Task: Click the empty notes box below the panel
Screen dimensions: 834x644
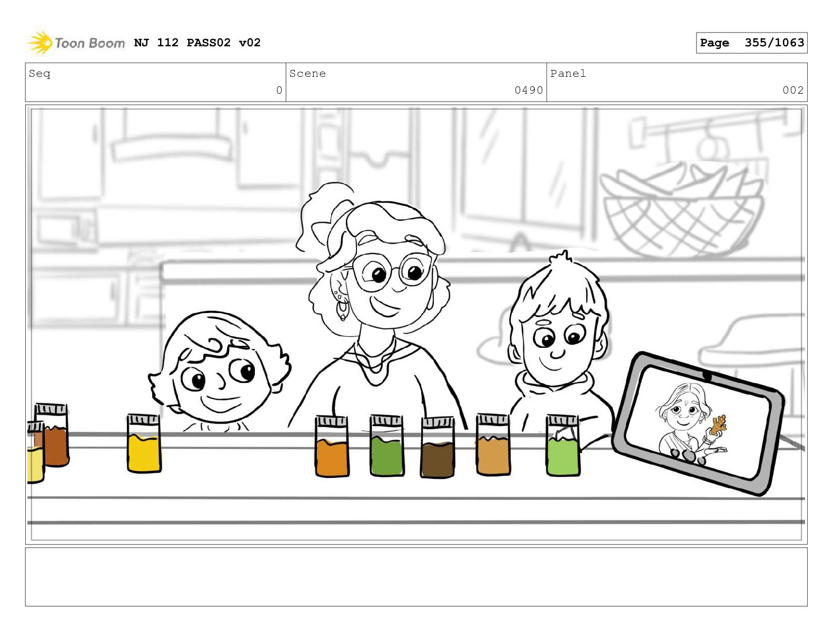Action: pos(416,577)
